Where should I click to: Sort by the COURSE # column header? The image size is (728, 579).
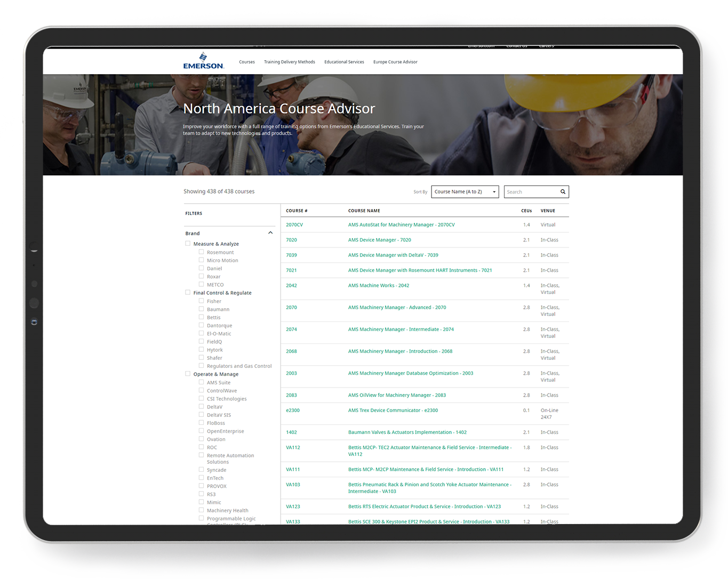coord(297,211)
